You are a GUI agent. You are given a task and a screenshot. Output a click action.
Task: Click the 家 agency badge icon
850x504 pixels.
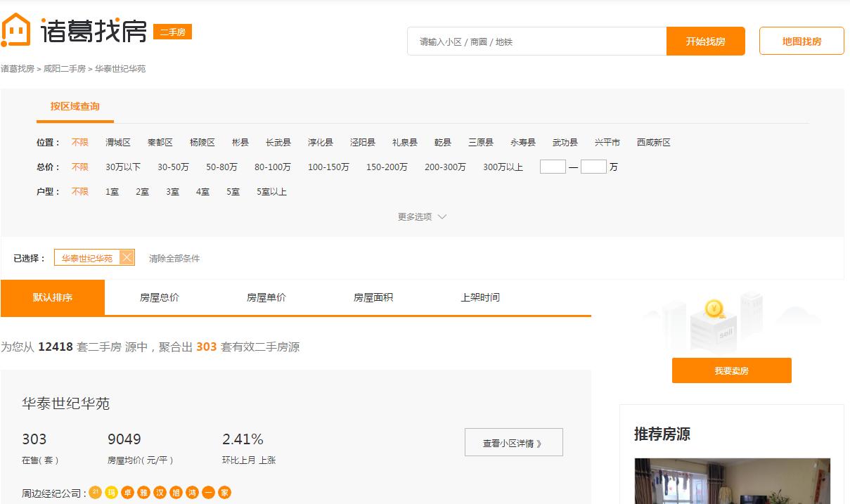[x=224, y=493]
